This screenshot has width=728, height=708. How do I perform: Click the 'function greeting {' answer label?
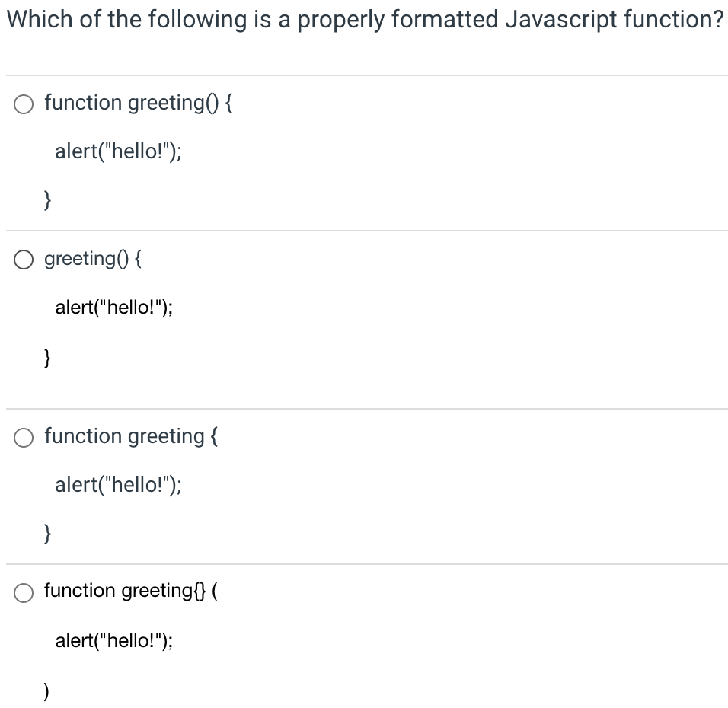click(131, 436)
